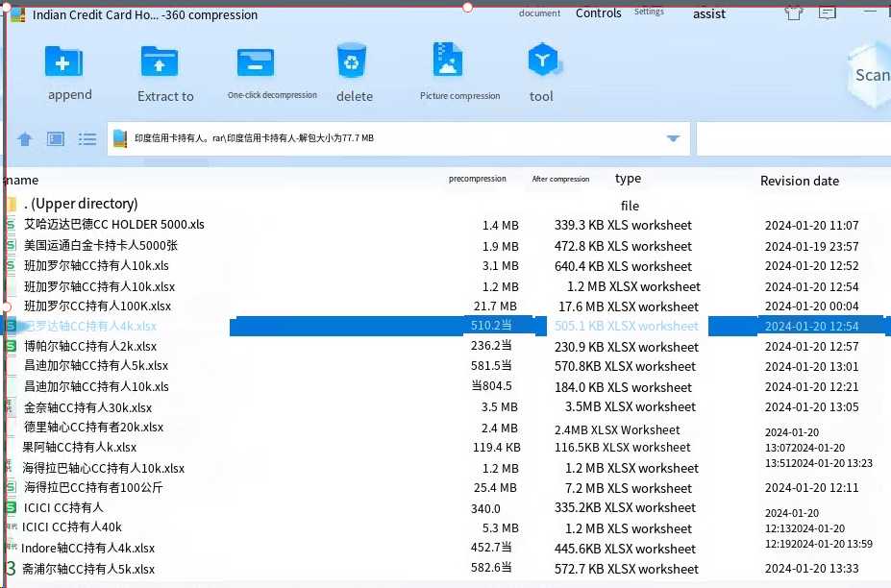This screenshot has width=891, height=588.
Task: Select the highlighted 4k.xlsx file row
Action: click(x=447, y=326)
